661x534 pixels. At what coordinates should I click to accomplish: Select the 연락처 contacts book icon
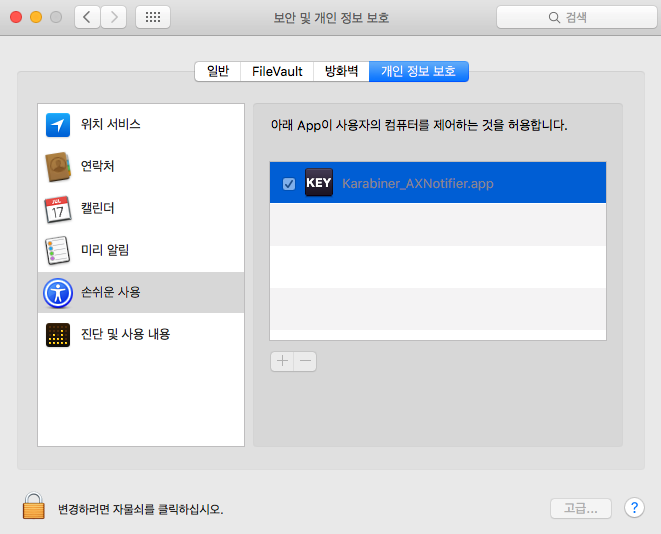tap(58, 166)
